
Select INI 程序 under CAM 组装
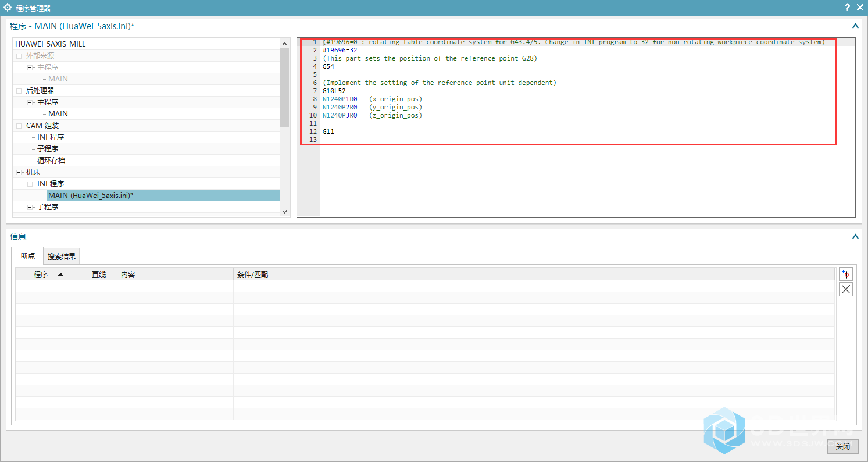tap(51, 137)
